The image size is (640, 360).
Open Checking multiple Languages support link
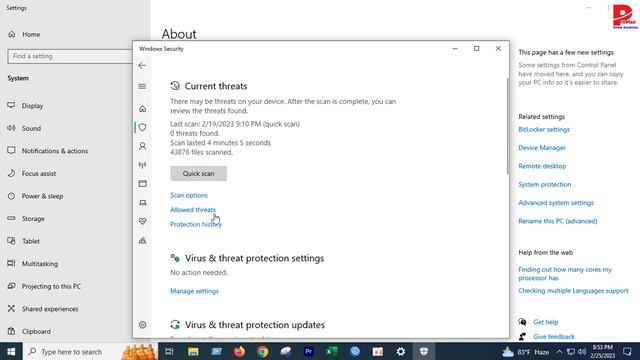573,291
